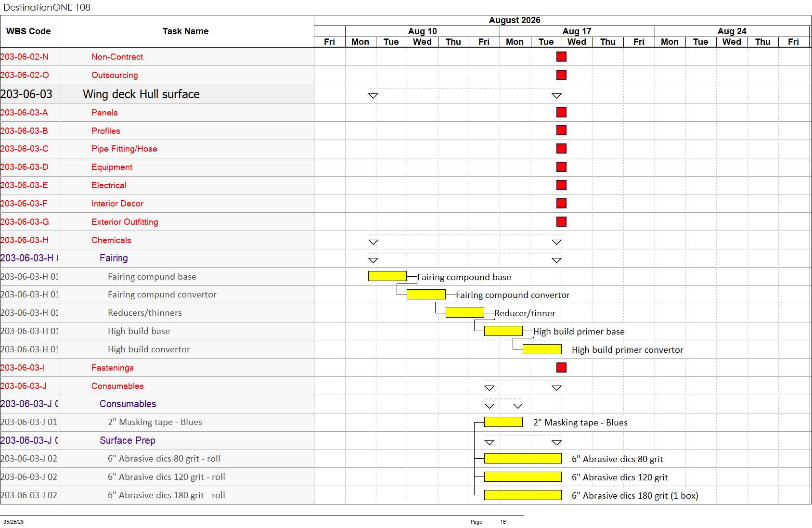Click the High build primer convertor bar
The width and height of the screenshot is (812, 528).
click(542, 349)
